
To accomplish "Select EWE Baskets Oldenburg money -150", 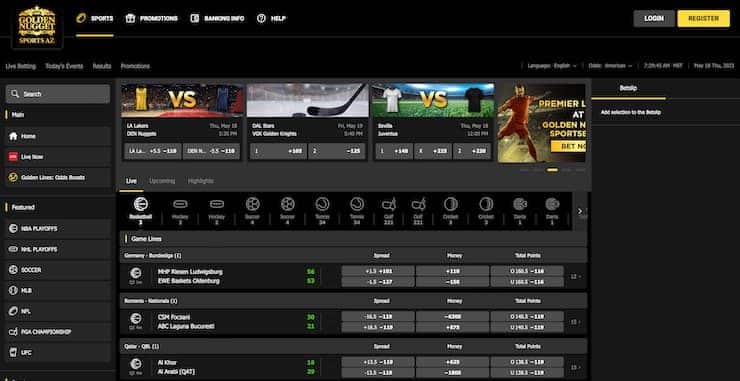I will [x=452, y=282].
